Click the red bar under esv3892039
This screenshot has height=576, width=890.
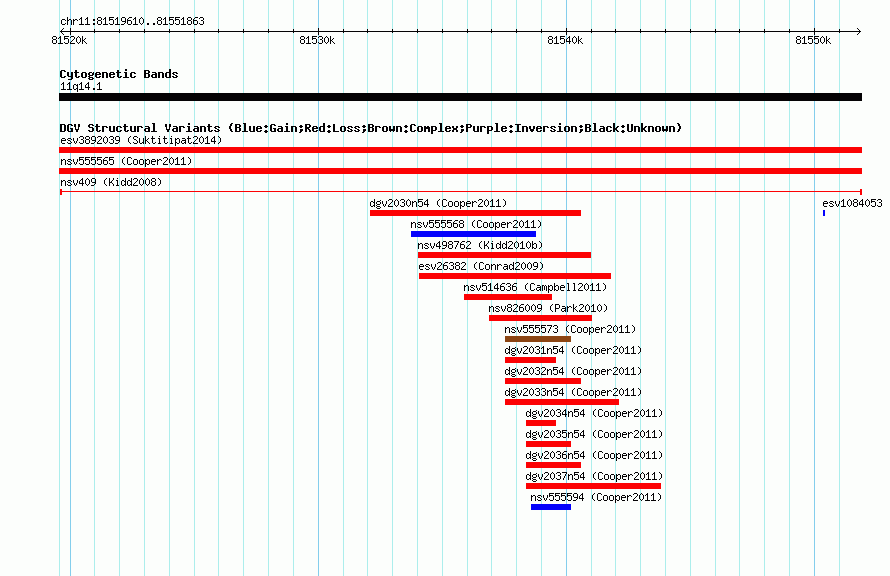pyautogui.click(x=460, y=150)
